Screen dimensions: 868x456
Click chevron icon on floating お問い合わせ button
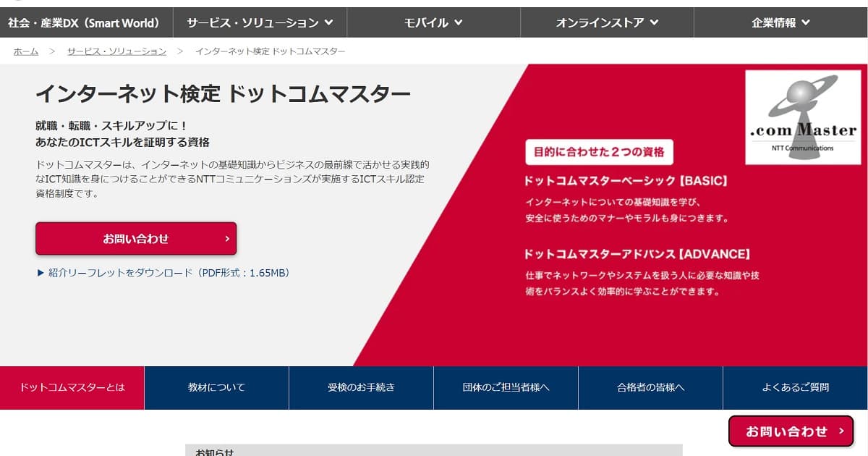pyautogui.click(x=841, y=431)
